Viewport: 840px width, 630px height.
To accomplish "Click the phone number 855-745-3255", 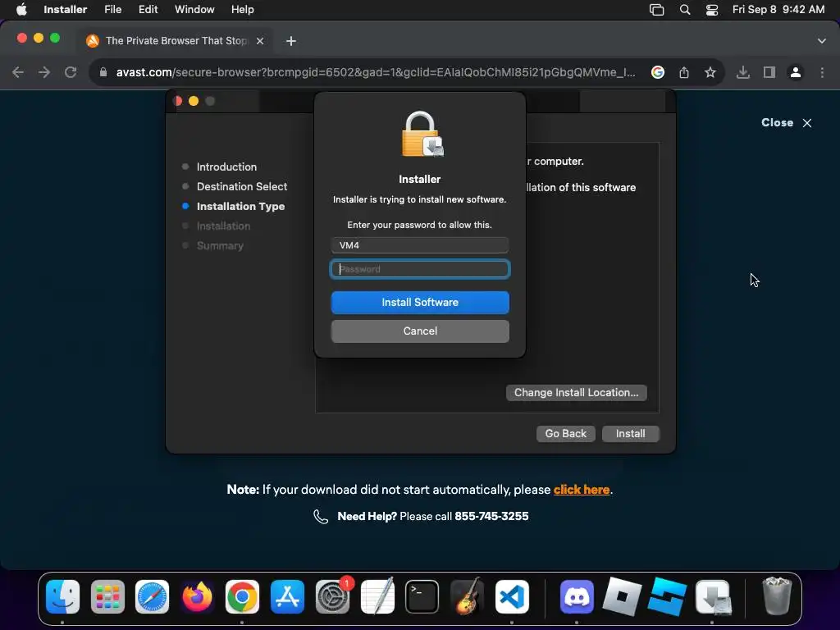I will pos(491,517).
